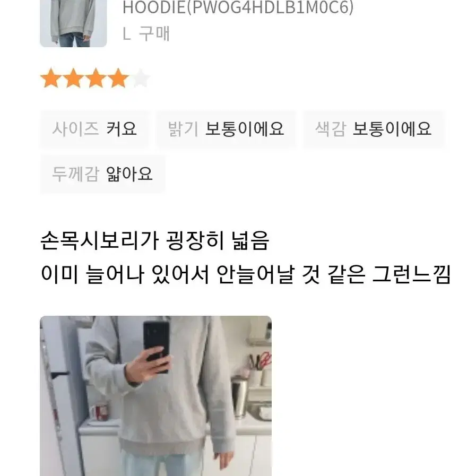Select the 색감 보통이에요 review tag
Viewport: 476px width, 476px height.
pos(374,129)
